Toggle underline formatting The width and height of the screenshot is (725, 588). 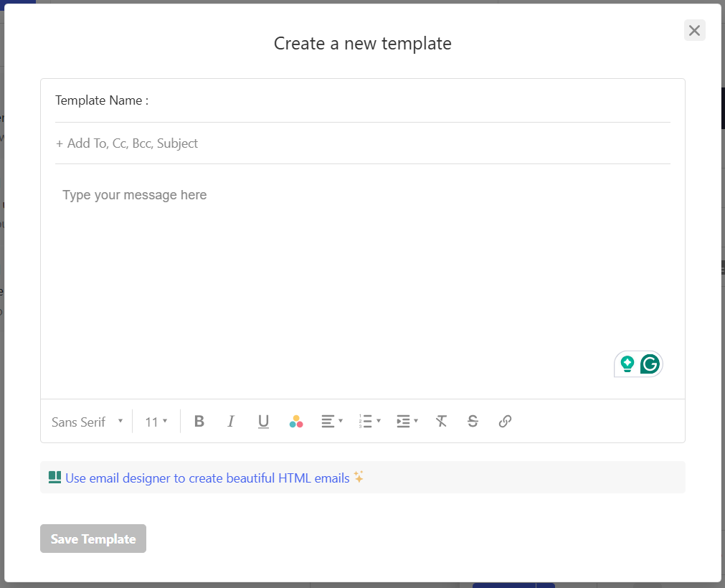(264, 421)
